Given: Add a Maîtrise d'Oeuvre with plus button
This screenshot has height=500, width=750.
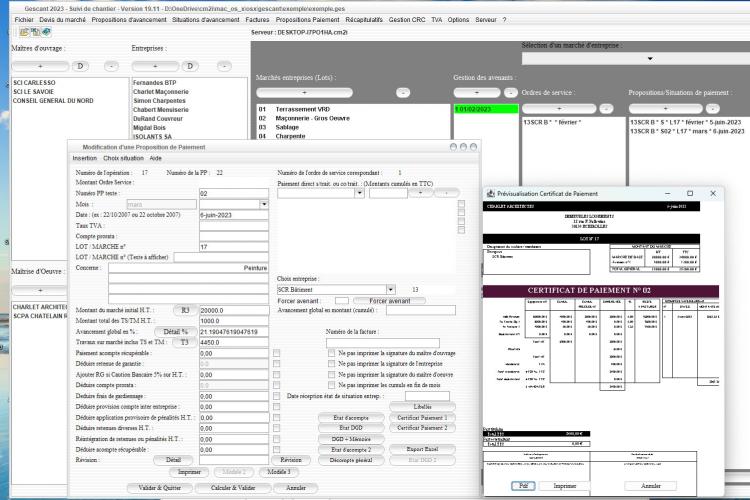Looking at the screenshot, I should tap(40, 290).
